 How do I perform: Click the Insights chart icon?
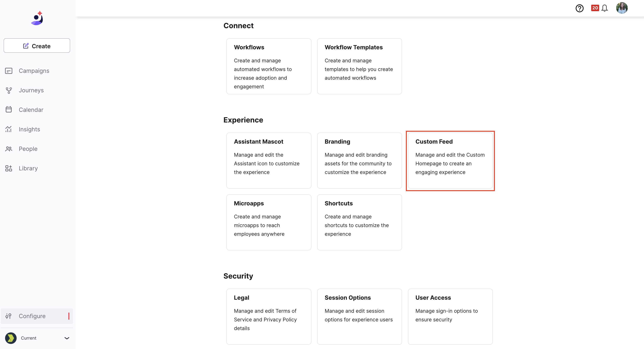click(x=9, y=129)
